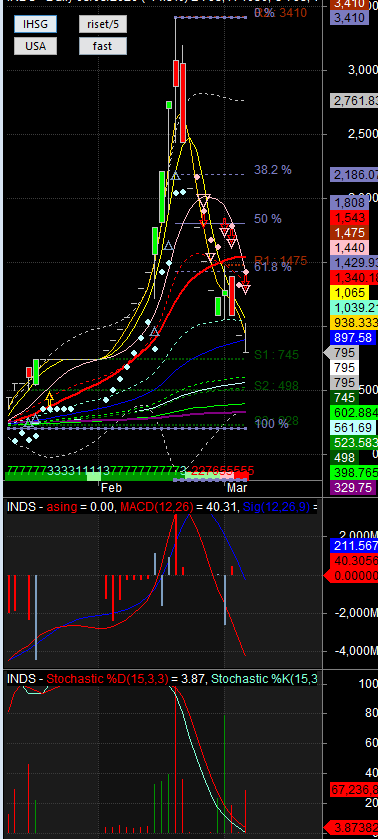Click the IHSG button
This screenshot has height=839, width=378.
click(x=35, y=24)
